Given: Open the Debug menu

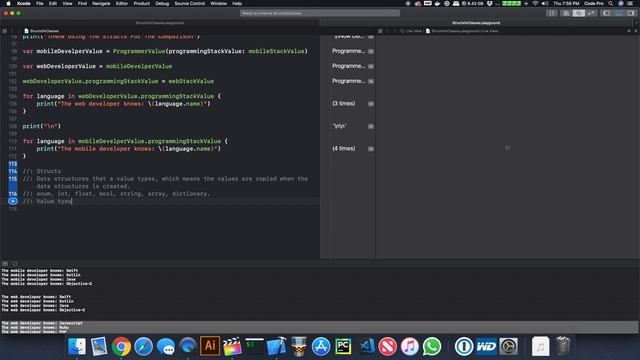Looking at the screenshot, I should (162, 3).
